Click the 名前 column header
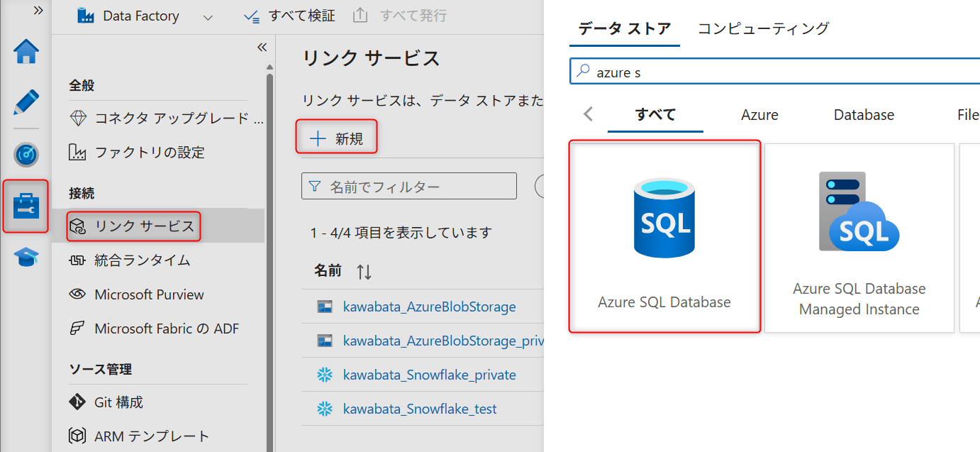The image size is (980, 452). [x=328, y=270]
